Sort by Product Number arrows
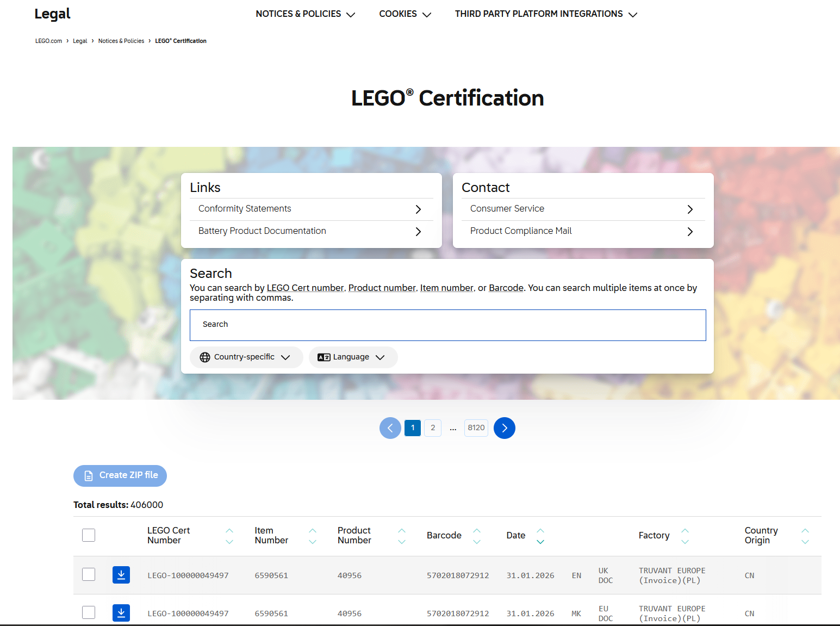The image size is (840, 626). [x=402, y=536]
